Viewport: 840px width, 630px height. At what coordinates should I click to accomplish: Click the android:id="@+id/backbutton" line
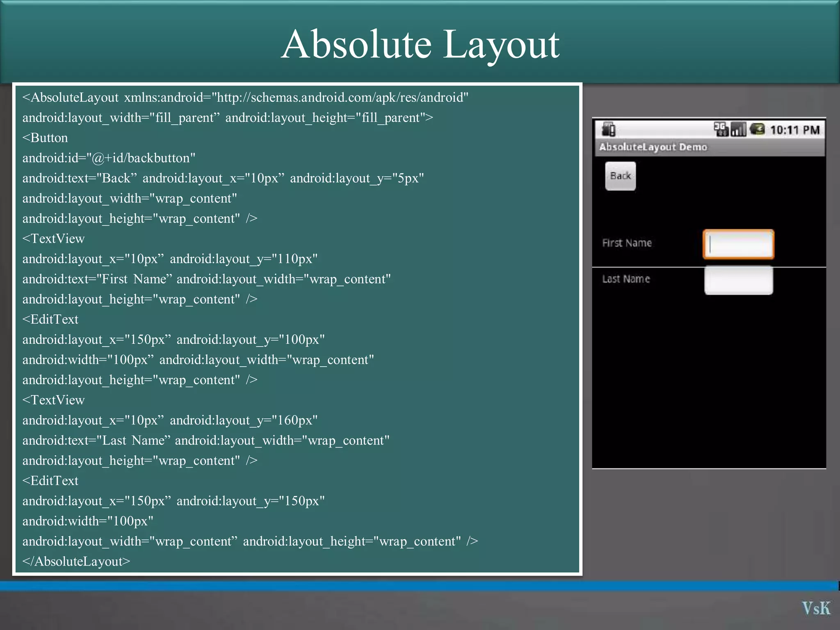(109, 158)
